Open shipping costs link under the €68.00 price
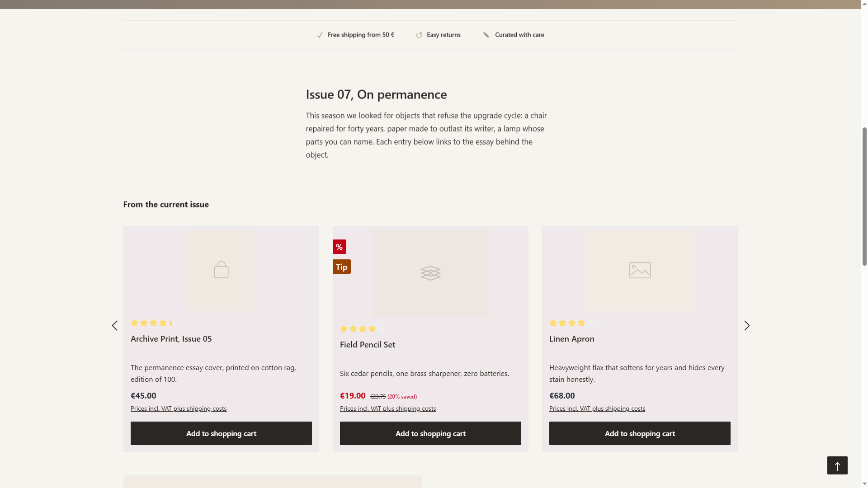Viewport: 868px width, 488px height. point(597,408)
